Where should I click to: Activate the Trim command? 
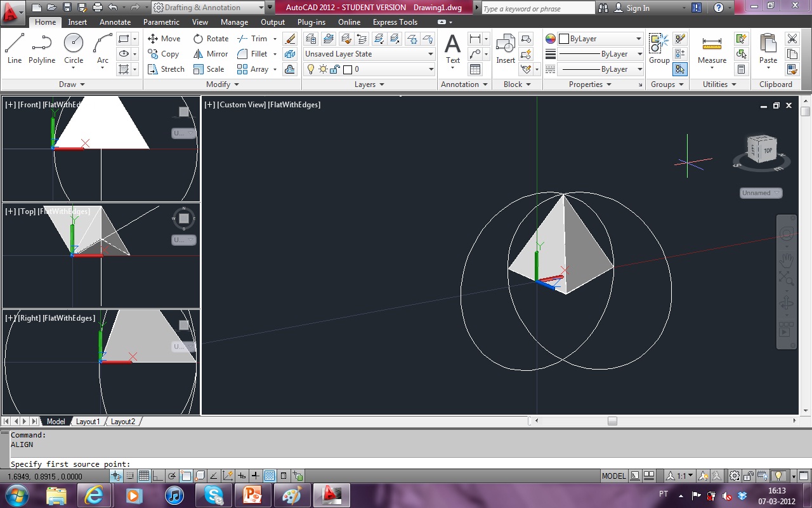pos(252,39)
